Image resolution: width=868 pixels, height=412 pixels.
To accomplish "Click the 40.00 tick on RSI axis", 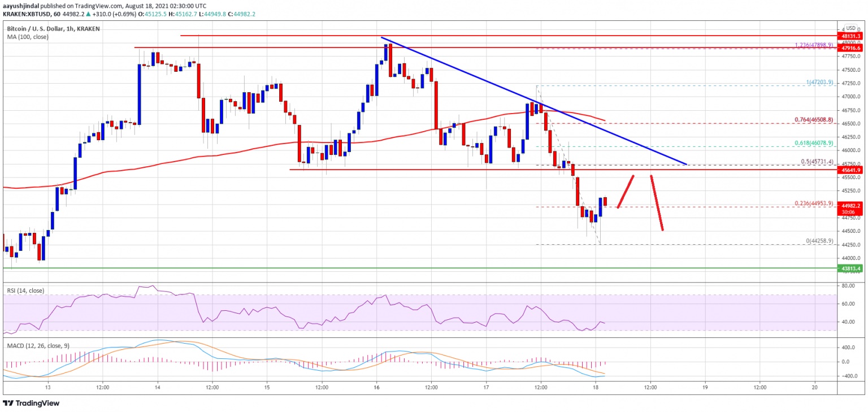I will (x=848, y=322).
